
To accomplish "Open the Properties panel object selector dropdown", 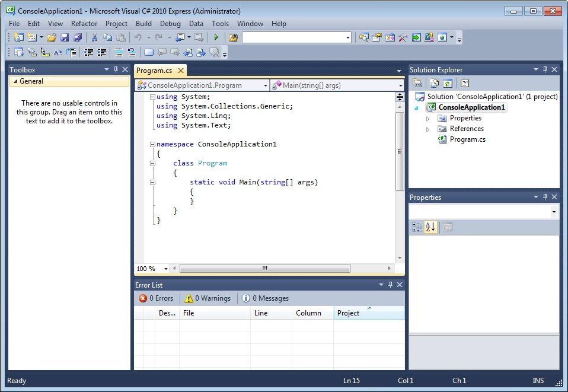I will coord(554,212).
